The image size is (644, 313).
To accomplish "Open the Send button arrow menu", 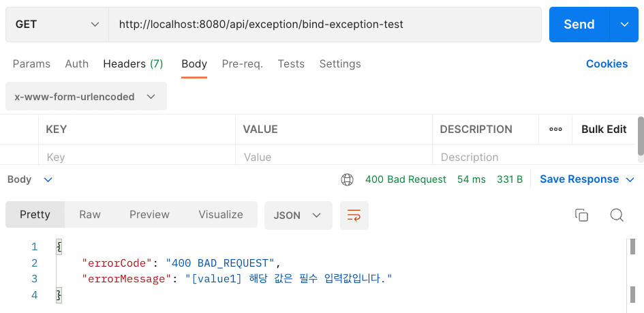I will point(624,25).
